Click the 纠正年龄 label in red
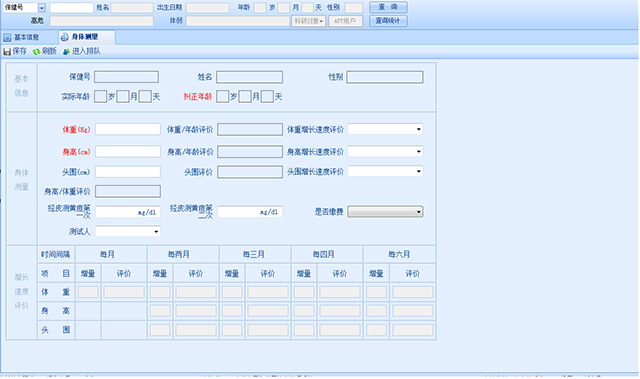 tap(198, 97)
